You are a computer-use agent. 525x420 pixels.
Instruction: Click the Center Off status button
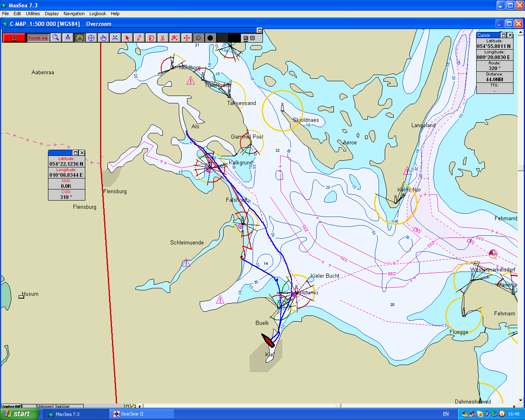(11, 406)
